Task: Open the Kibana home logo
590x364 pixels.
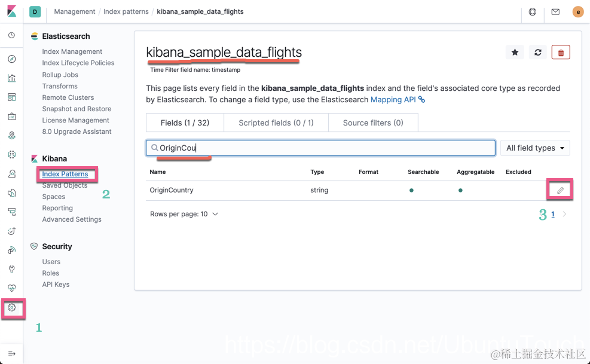Action: [x=12, y=11]
